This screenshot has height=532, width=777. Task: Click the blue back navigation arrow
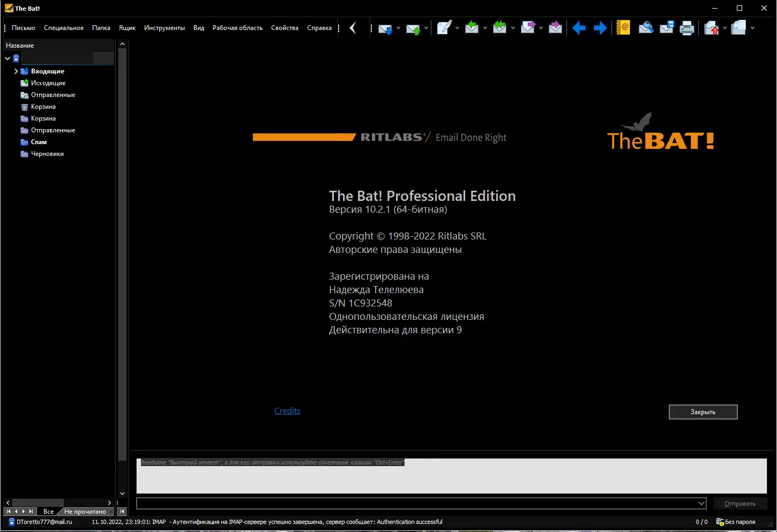coord(579,28)
